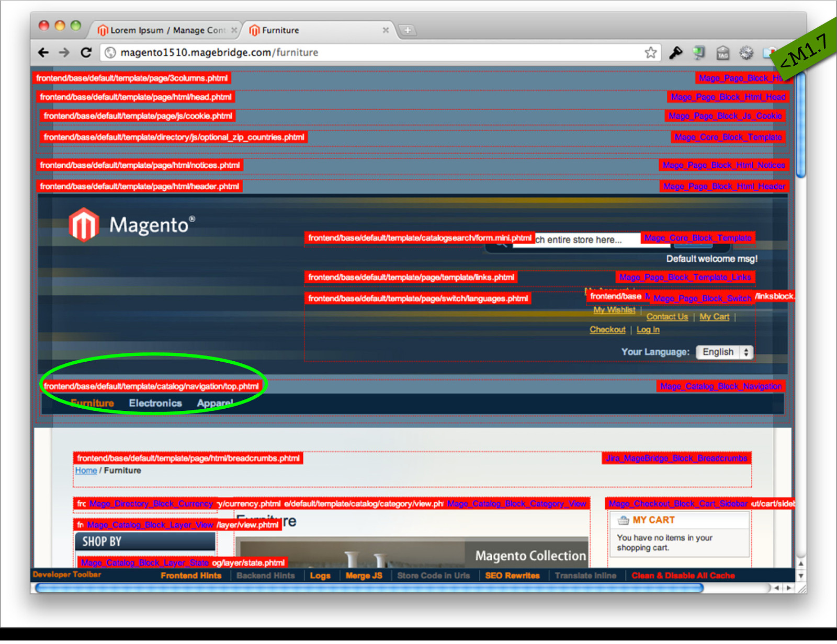Click the cookie.phtml template hint

138,116
